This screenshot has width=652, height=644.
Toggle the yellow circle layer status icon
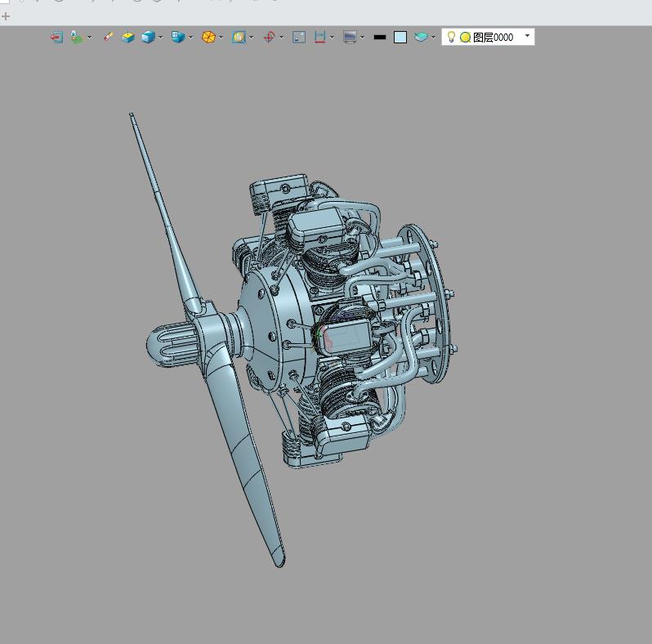pos(465,38)
